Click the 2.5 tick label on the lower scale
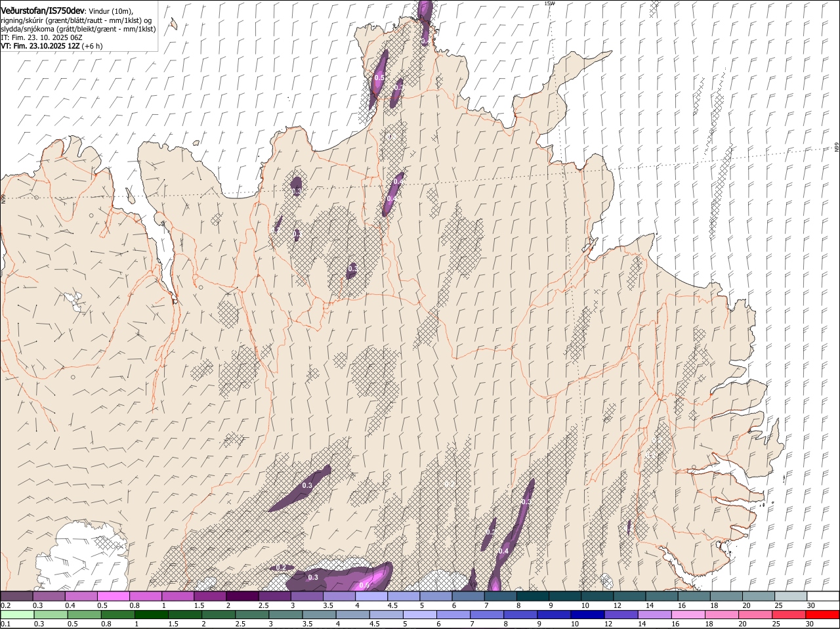840x629 pixels. coord(240,624)
